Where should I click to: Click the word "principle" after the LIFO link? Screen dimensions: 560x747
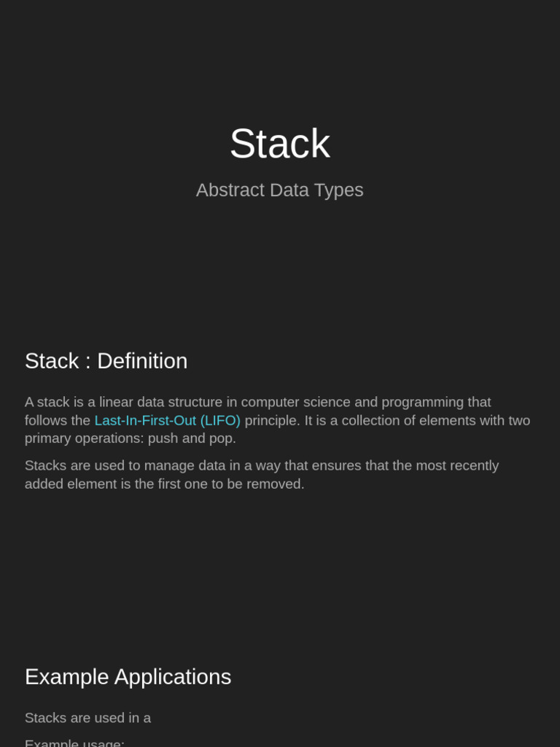(271, 420)
